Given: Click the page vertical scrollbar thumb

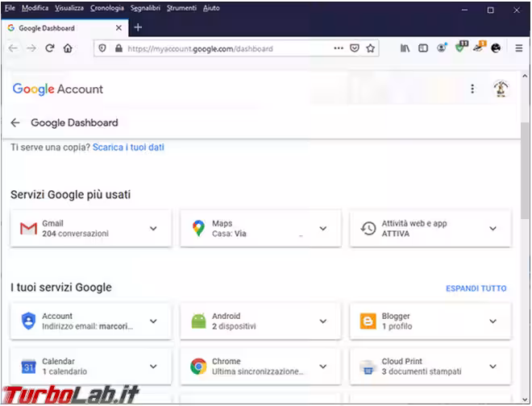Looking at the screenshot, I should coord(525,171).
